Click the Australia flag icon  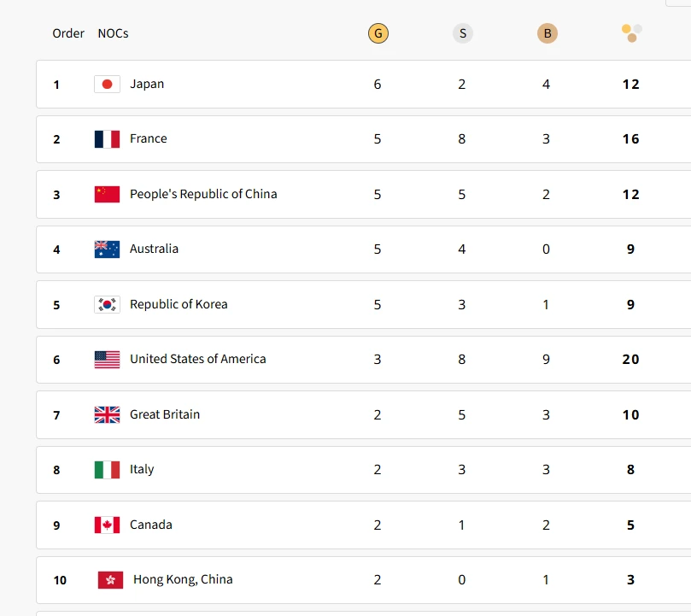tap(107, 249)
